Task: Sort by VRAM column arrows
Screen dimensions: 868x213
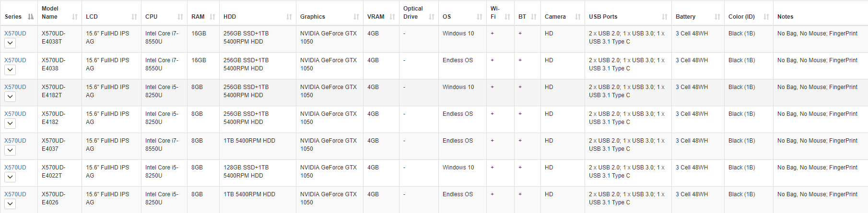Action: click(392, 17)
